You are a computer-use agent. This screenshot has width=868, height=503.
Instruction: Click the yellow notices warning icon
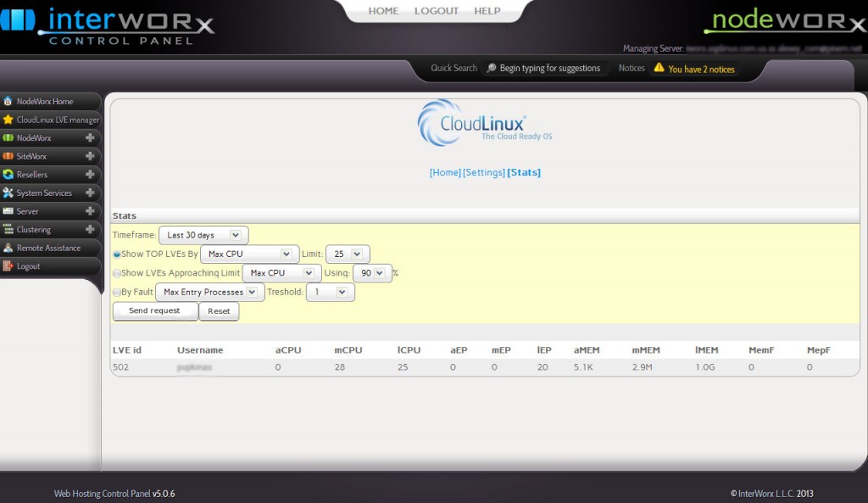click(x=659, y=68)
